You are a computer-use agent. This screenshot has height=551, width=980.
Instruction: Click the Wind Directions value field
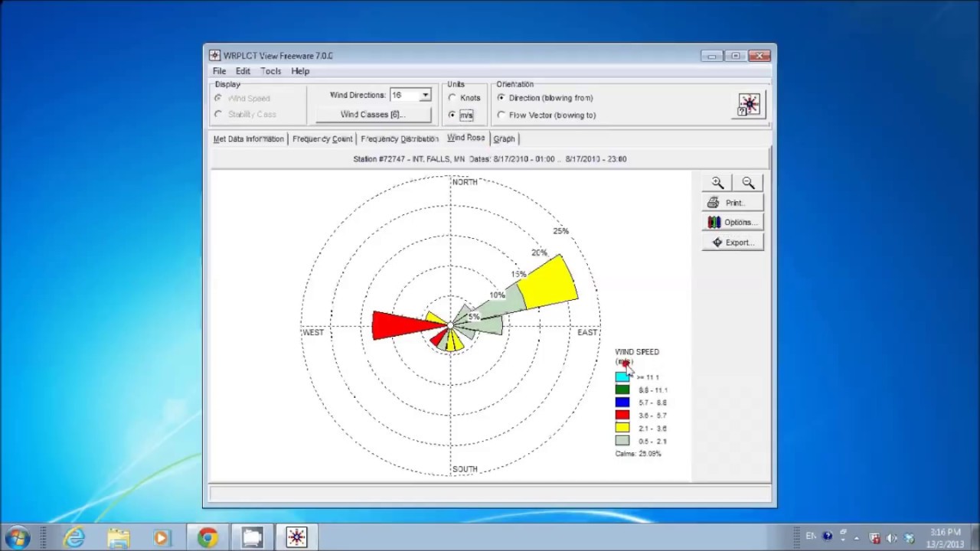click(x=404, y=96)
